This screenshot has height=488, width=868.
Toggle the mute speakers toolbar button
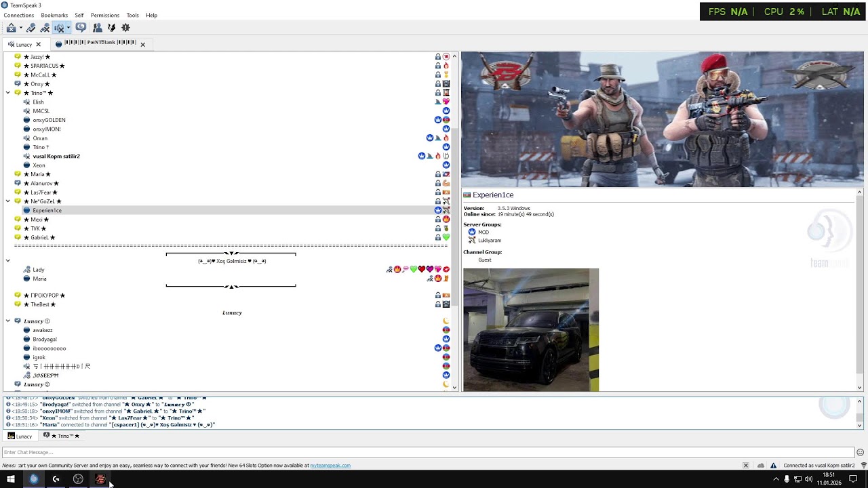(x=59, y=28)
